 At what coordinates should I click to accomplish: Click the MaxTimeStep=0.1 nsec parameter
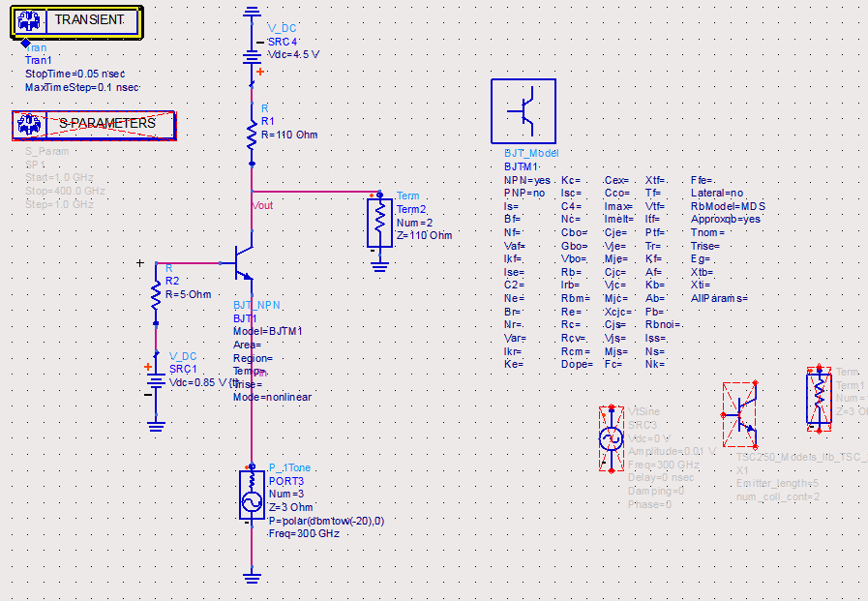click(81, 87)
